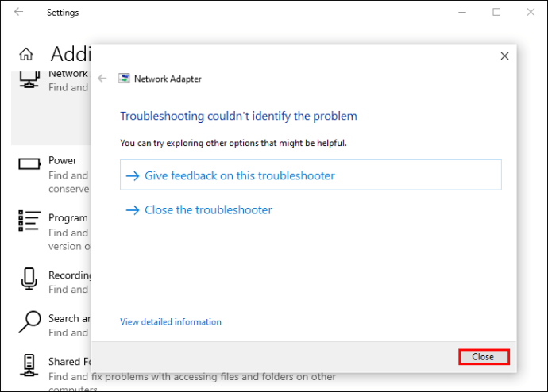Click the troubleshooter dialog back arrow
Screen dimensions: 548x392
pos(102,79)
